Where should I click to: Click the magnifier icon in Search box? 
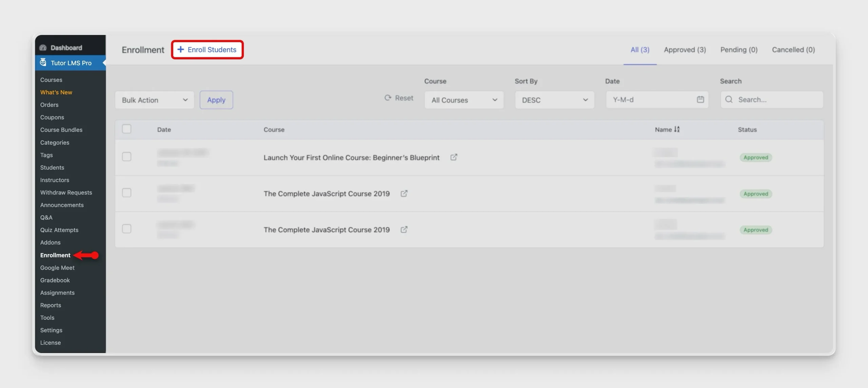click(729, 99)
